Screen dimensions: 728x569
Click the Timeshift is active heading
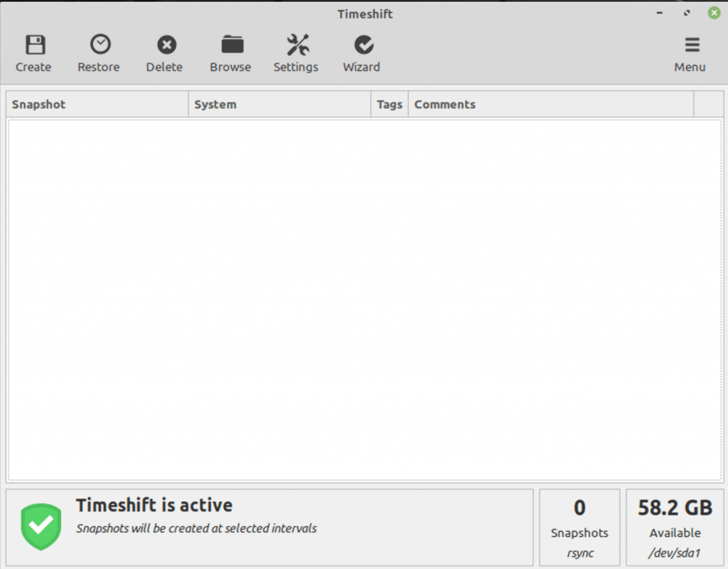[154, 505]
